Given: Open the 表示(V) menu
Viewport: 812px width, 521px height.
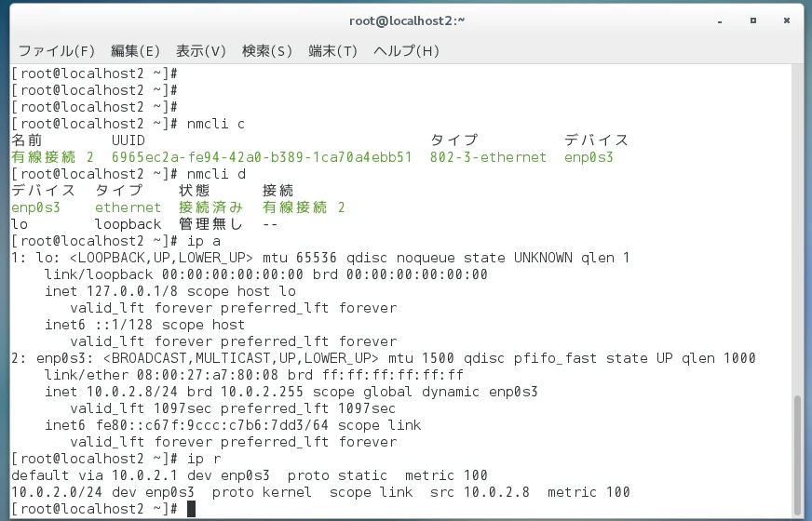Looking at the screenshot, I should click(x=201, y=50).
